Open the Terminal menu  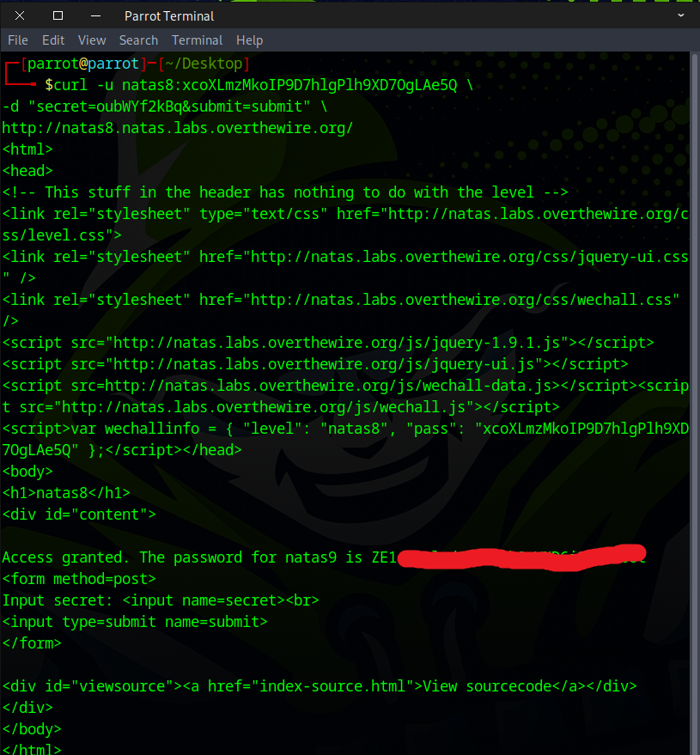point(197,40)
